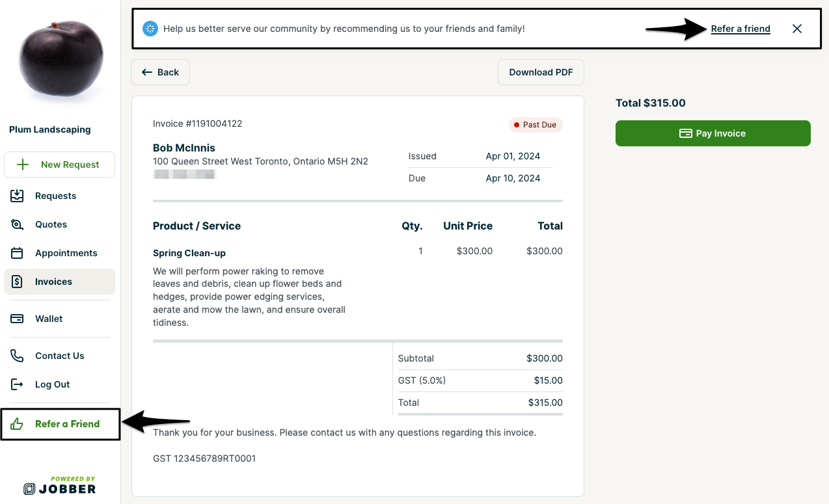829x504 pixels.
Task: Open the Refer a friend banner link
Action: click(x=741, y=29)
